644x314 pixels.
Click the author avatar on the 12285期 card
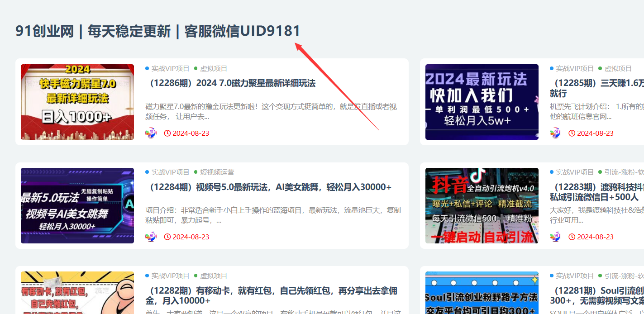(555, 133)
